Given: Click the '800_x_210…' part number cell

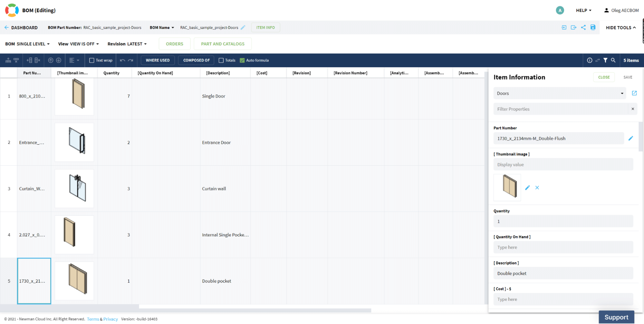Looking at the screenshot, I should click(x=34, y=96).
